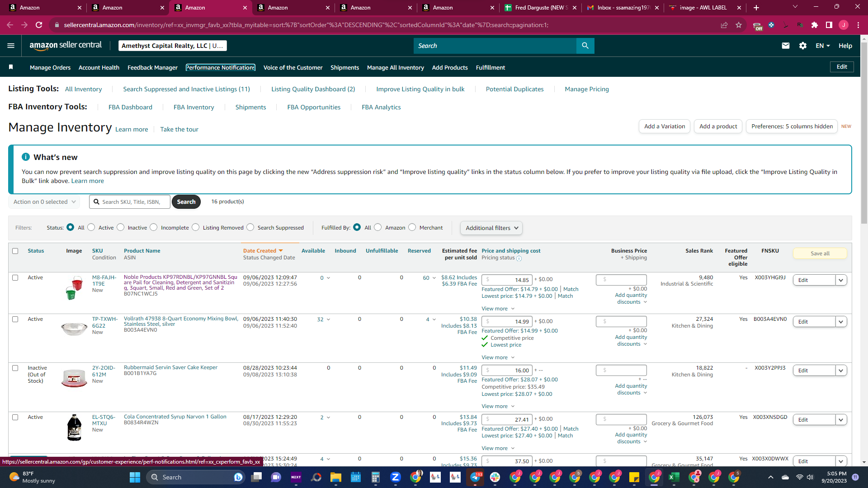This screenshot has width=868, height=488.
Task: Click the Amazon Seller Central logo
Action: pos(66,46)
